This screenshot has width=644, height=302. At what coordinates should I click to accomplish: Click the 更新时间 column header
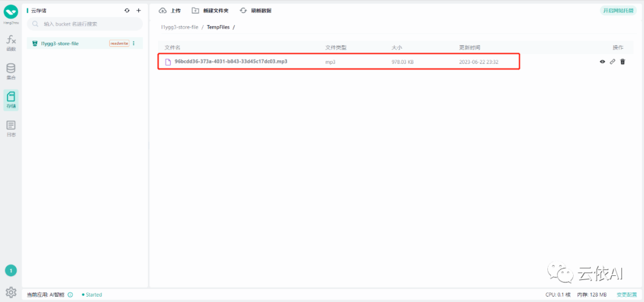coord(470,48)
